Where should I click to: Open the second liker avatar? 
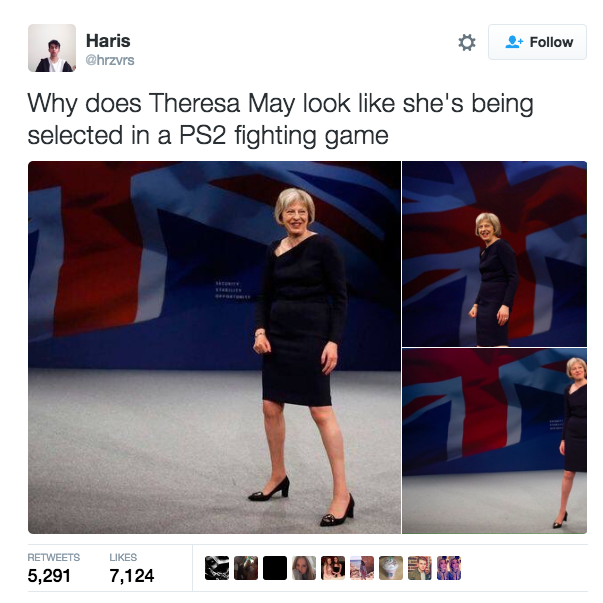click(x=246, y=568)
